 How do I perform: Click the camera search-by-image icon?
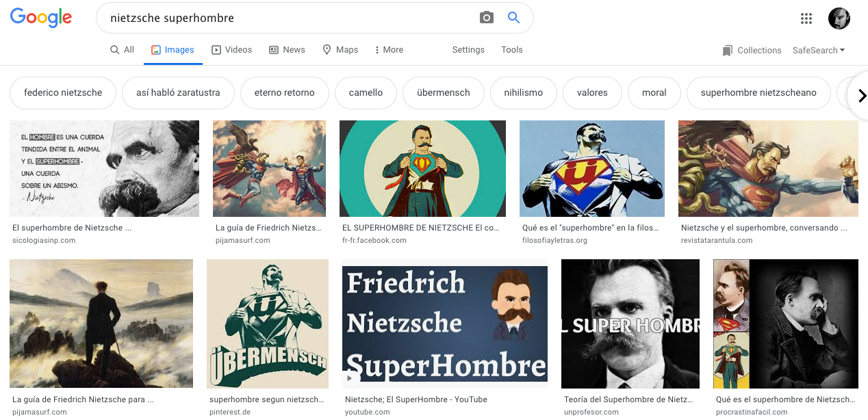[486, 18]
